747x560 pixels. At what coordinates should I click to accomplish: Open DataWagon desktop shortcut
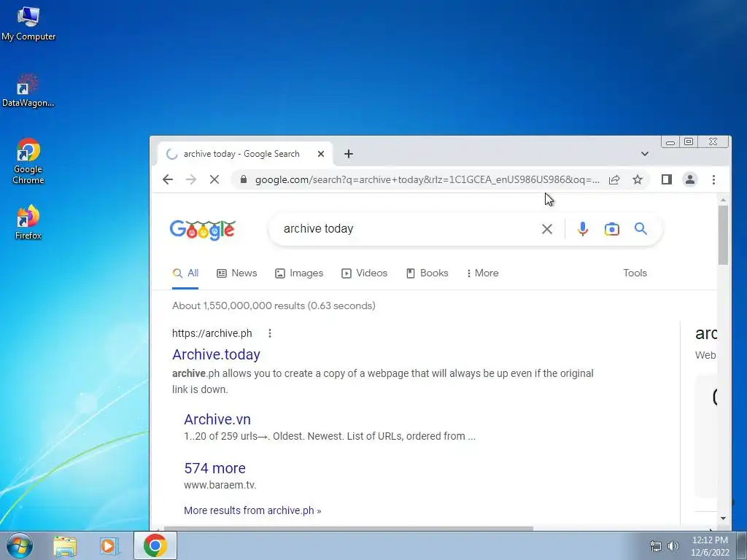click(x=28, y=90)
